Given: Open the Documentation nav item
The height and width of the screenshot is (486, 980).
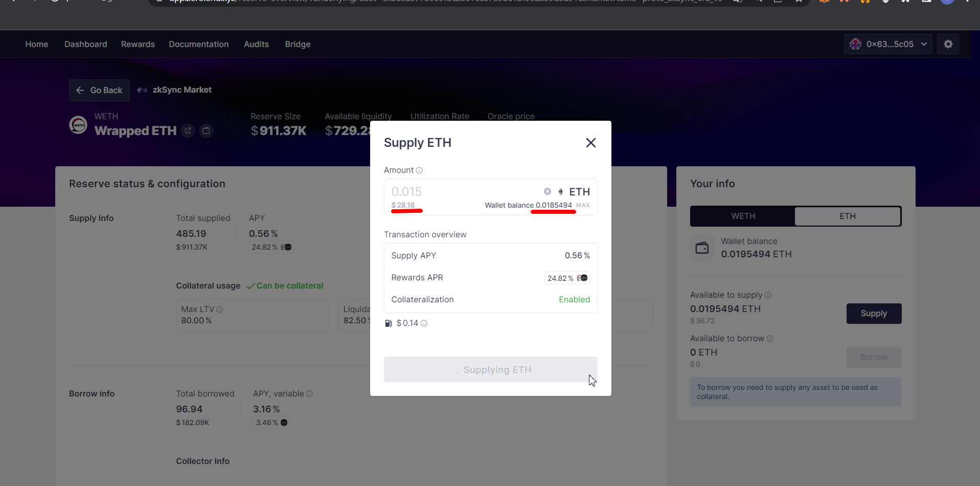Looking at the screenshot, I should 199,45.
